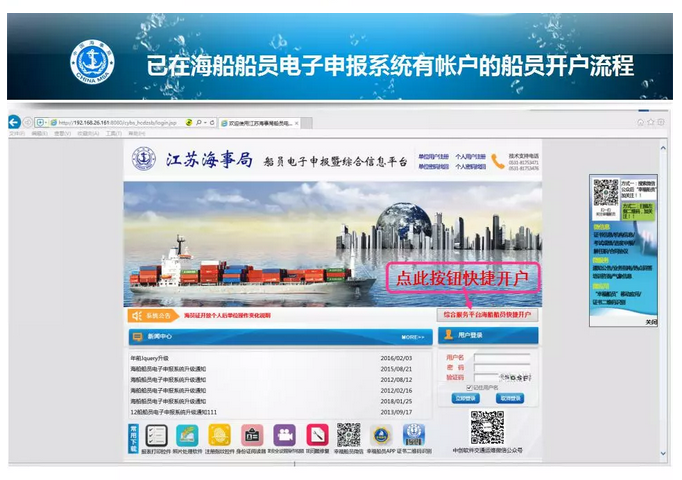Toggle the 记住用户名 checkbox
682x480 pixels.
pos(469,387)
